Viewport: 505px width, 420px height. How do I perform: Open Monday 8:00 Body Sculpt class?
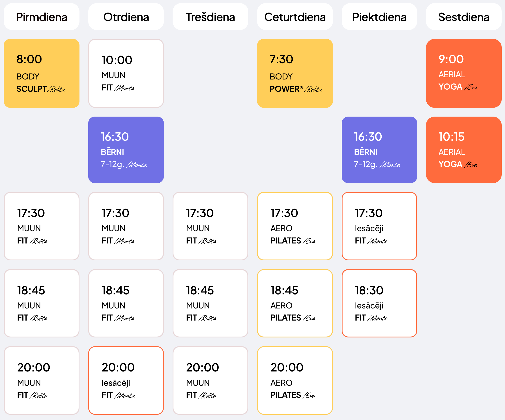pyautogui.click(x=41, y=73)
